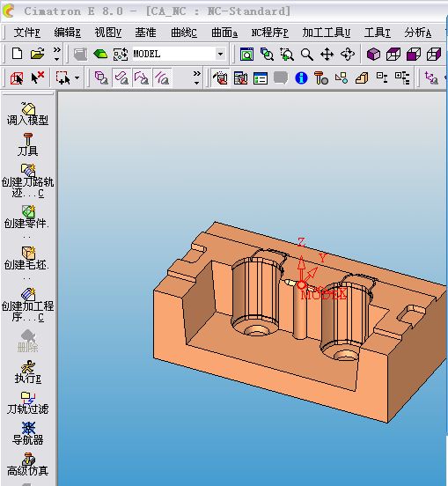This screenshot has height=486, width=448.
Task: Click the 刀轨过滤 toolpath filter button
Action: (x=28, y=403)
